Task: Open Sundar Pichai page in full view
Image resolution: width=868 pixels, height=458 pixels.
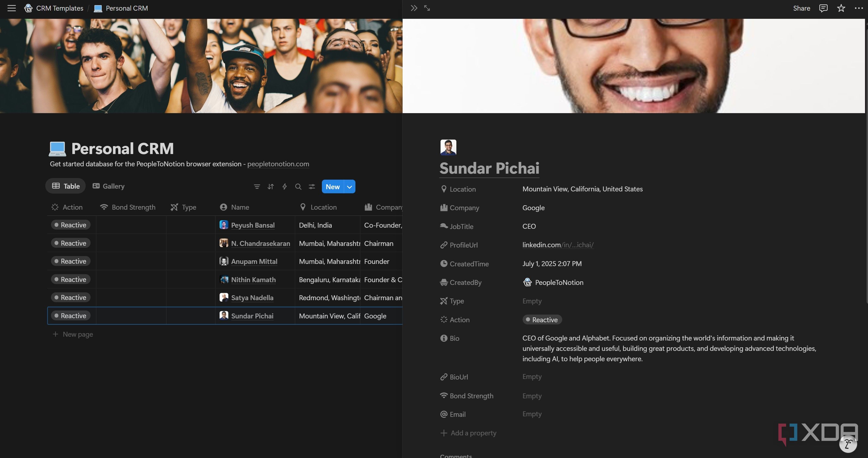Action: pyautogui.click(x=427, y=8)
